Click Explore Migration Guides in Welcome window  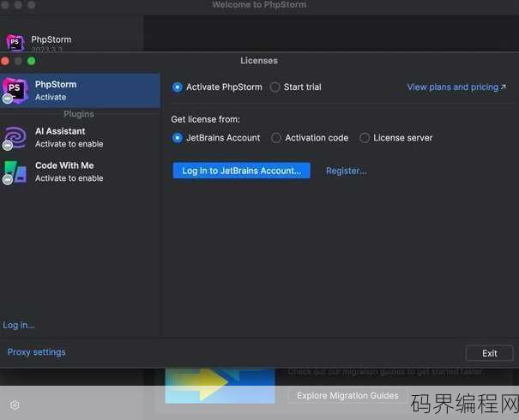(347, 395)
